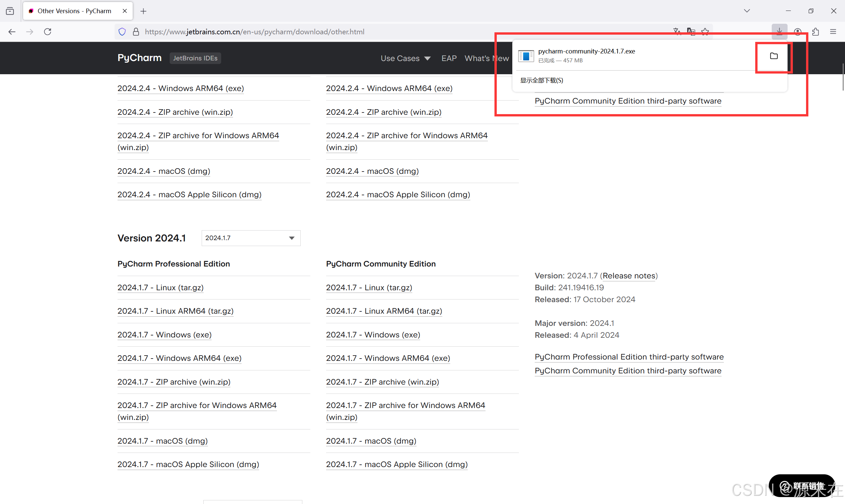Open the 2024.1.7 Release notes link

629,276
